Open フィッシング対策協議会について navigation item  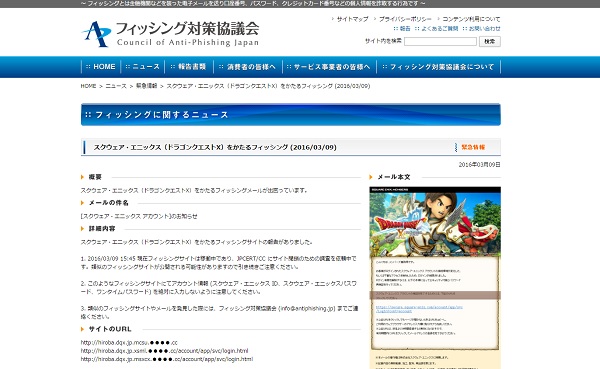(x=439, y=67)
